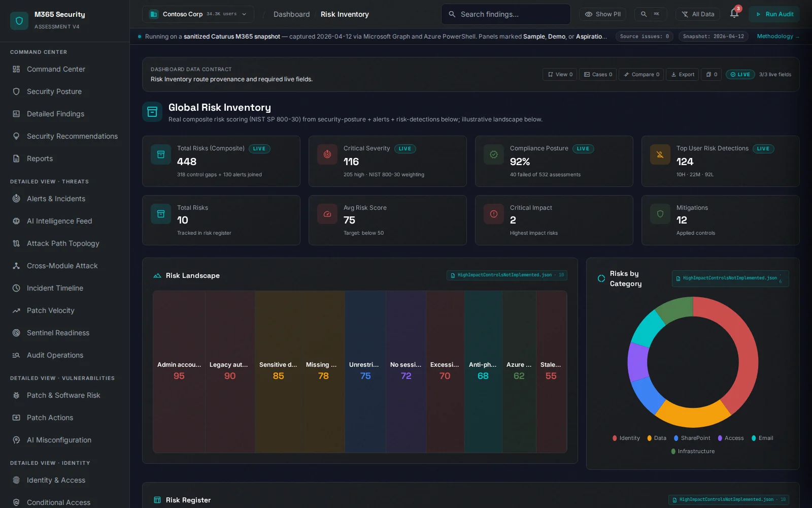Click the Admin accounts 95 risk tile
This screenshot has height=508, width=812.
[179, 372]
